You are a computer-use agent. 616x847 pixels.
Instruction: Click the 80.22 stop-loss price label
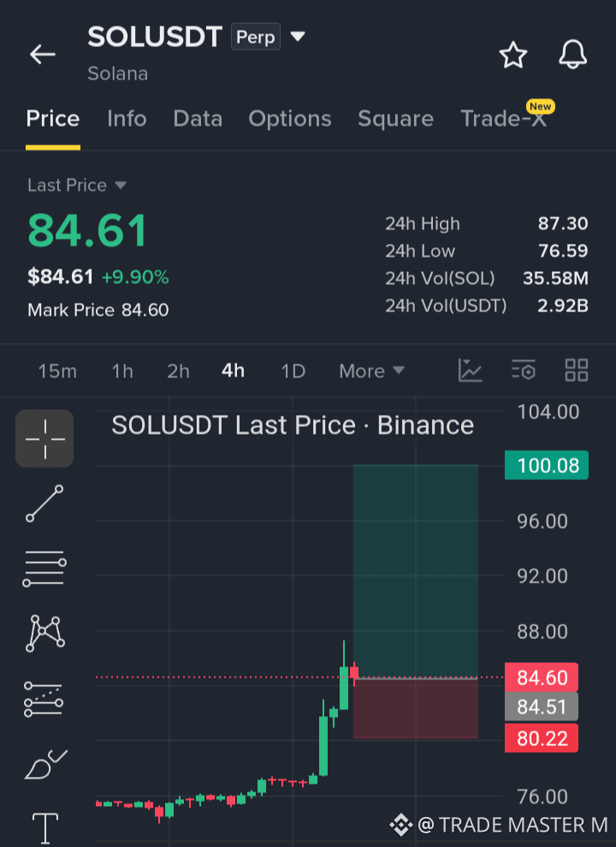pos(542,738)
